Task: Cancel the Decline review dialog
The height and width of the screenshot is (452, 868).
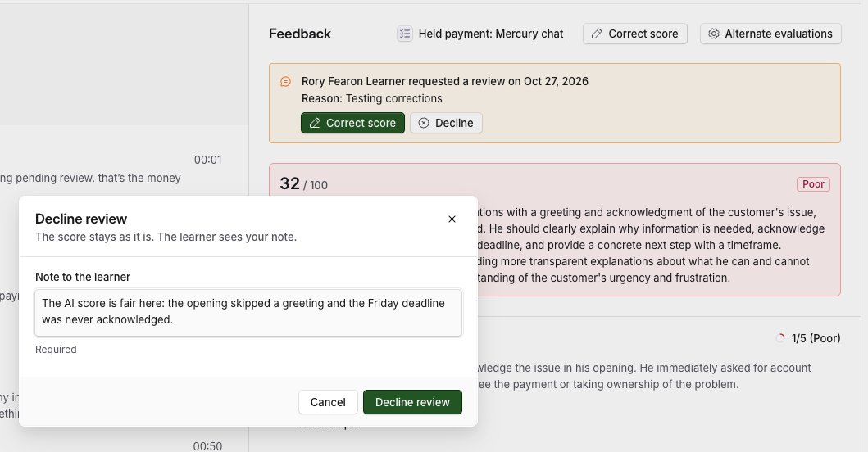Action: (328, 402)
